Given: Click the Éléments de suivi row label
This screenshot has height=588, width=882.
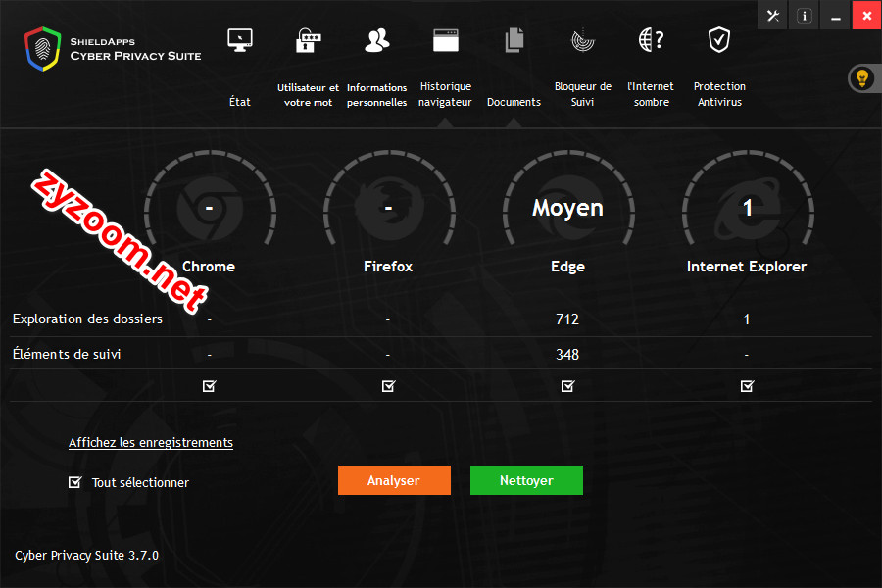Looking at the screenshot, I should [67, 354].
